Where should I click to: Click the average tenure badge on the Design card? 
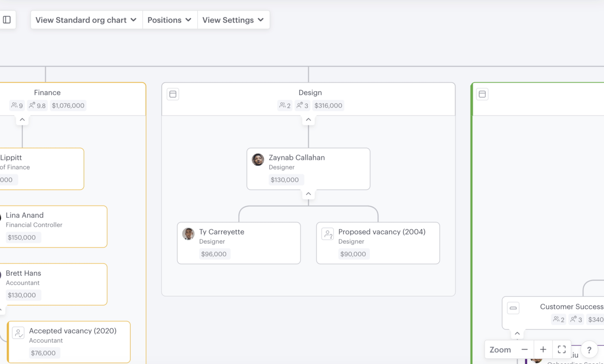302,105
